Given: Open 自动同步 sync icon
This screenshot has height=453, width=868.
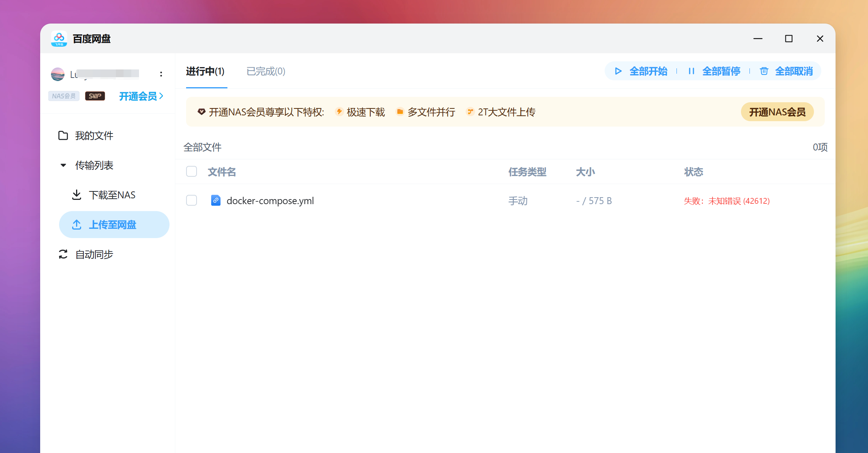Looking at the screenshot, I should pos(63,254).
